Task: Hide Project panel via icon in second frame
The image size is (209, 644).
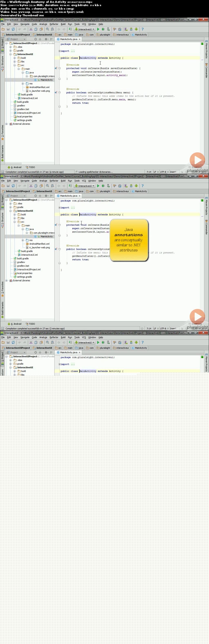Action: [52, 196]
